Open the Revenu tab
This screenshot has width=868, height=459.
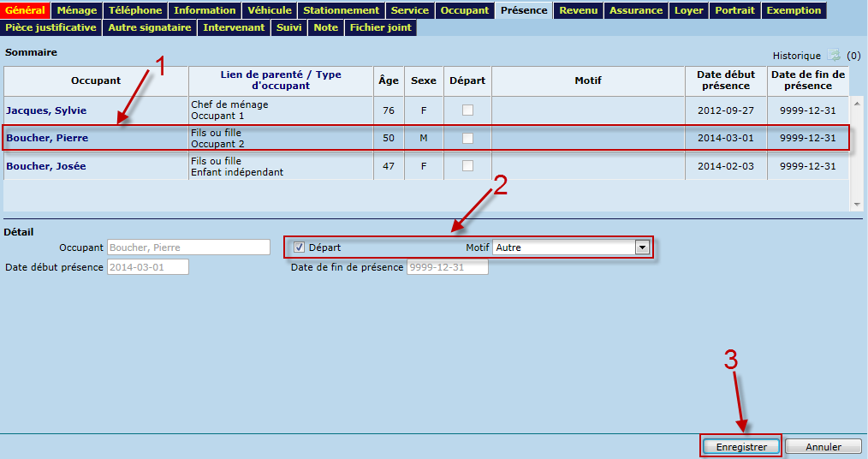[579, 10]
